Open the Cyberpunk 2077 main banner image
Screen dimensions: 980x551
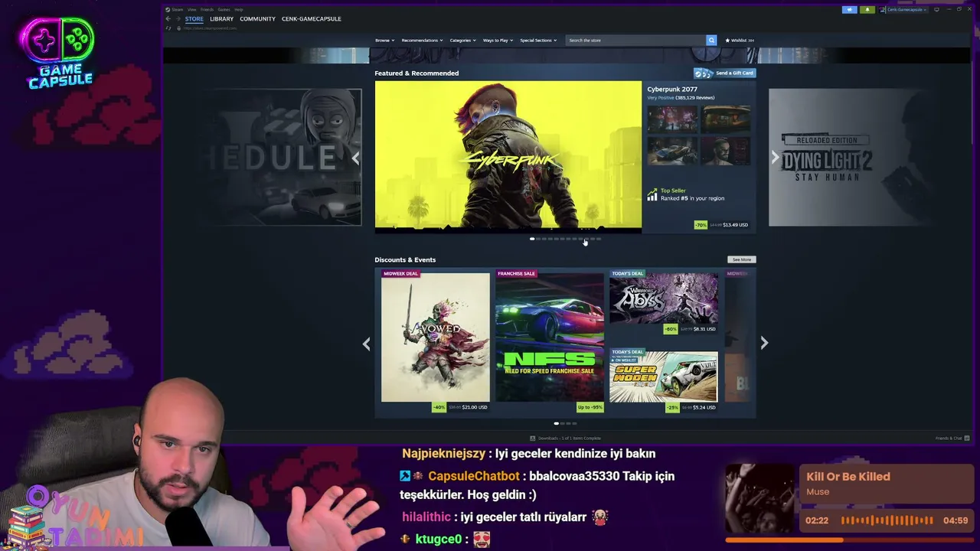[508, 156]
